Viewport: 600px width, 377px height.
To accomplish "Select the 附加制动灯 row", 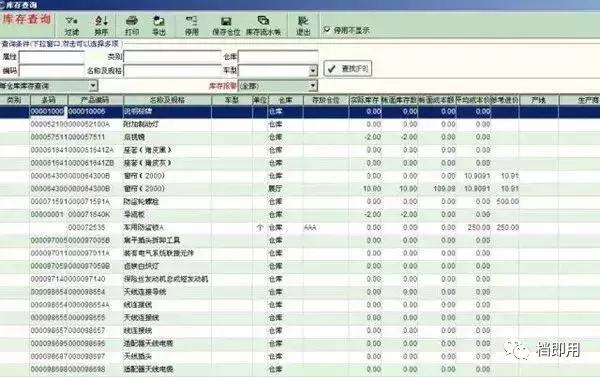I will pyautogui.click(x=300, y=124).
